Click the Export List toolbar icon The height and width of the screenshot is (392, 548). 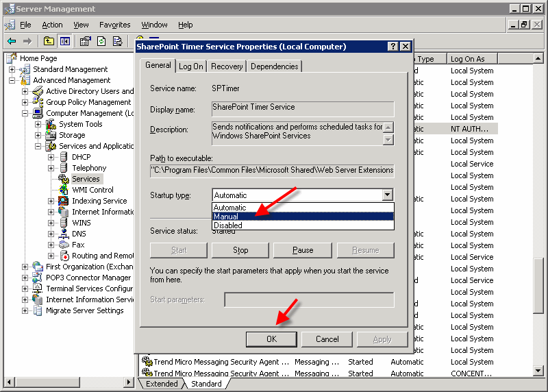(x=117, y=41)
